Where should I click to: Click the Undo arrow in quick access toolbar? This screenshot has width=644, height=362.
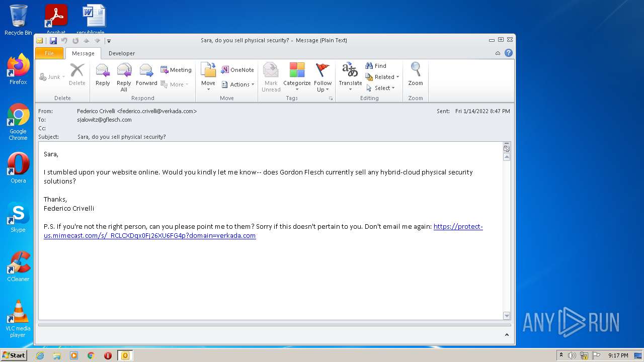tap(64, 41)
